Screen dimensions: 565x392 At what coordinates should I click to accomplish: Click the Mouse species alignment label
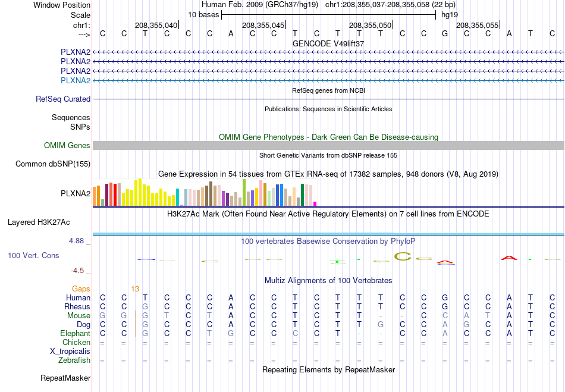click(x=79, y=316)
